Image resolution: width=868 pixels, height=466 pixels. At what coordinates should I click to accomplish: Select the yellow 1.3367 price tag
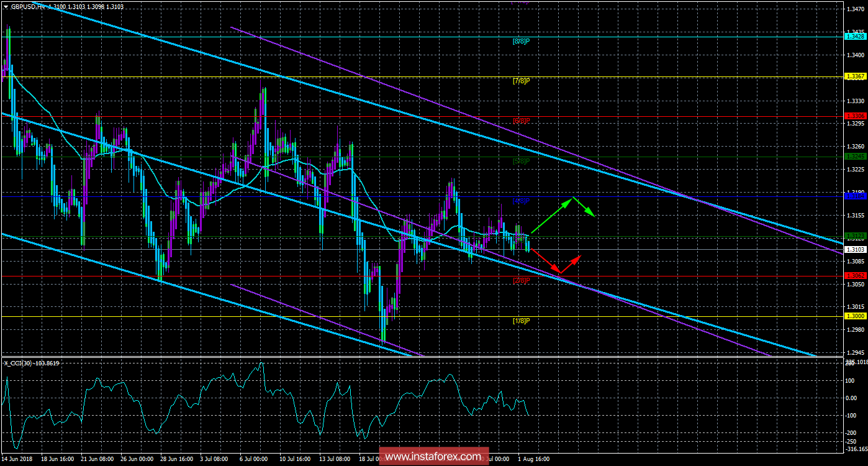click(856, 76)
